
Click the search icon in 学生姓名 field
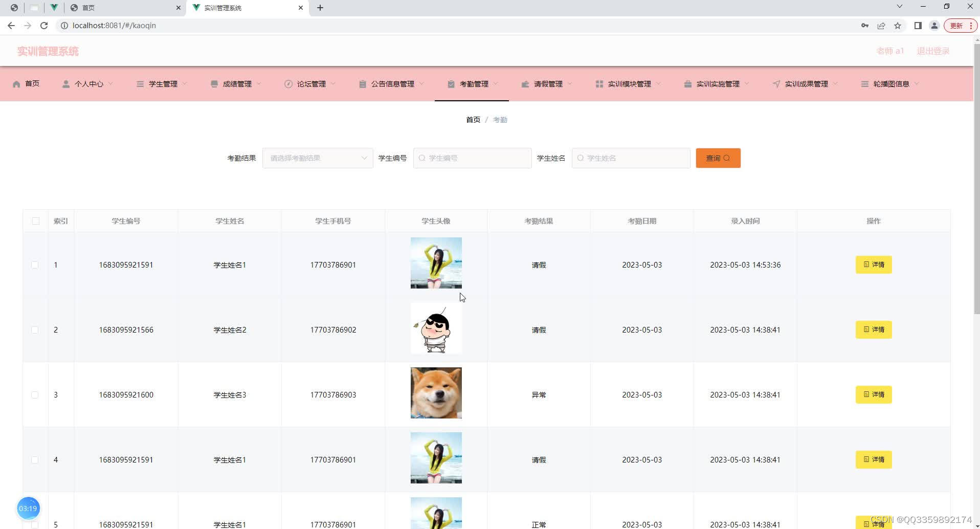pos(581,158)
